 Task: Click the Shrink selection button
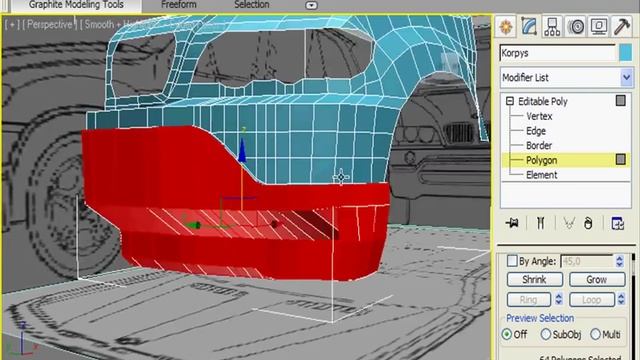click(535, 280)
